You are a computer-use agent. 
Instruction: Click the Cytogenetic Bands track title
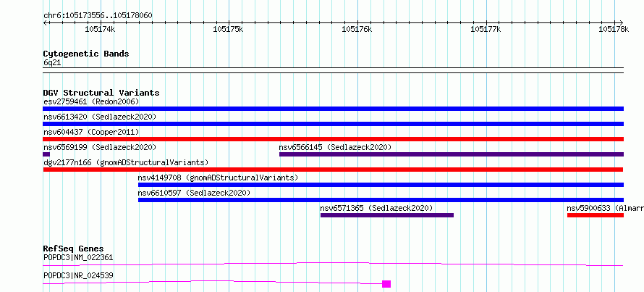[x=86, y=54]
